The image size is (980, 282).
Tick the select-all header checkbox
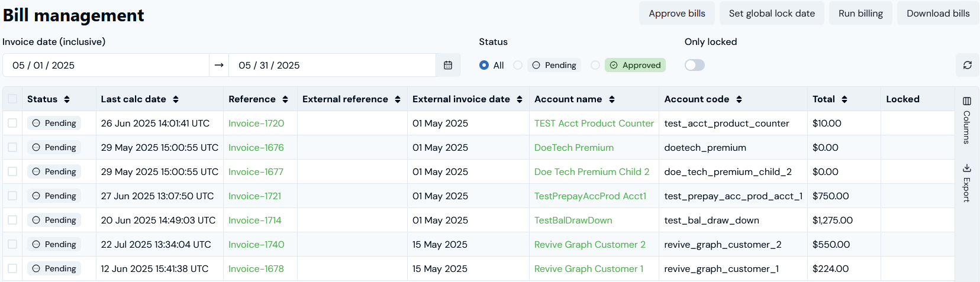[x=12, y=99]
